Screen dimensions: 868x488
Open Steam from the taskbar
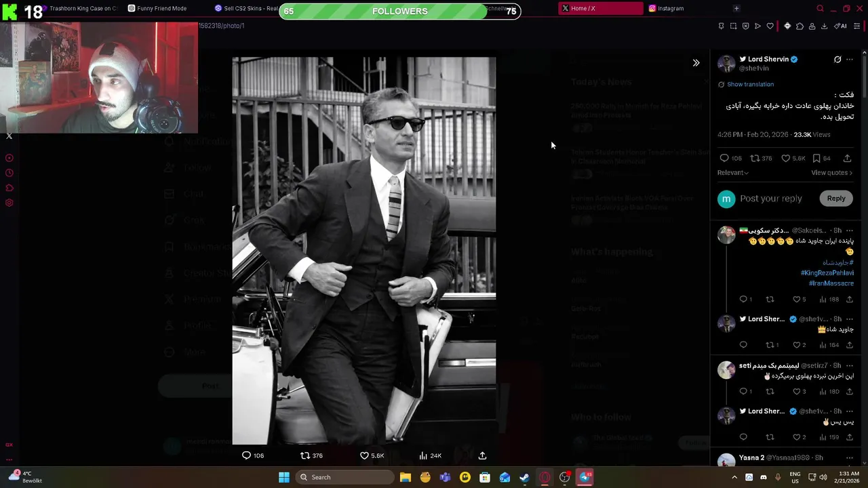(524, 477)
